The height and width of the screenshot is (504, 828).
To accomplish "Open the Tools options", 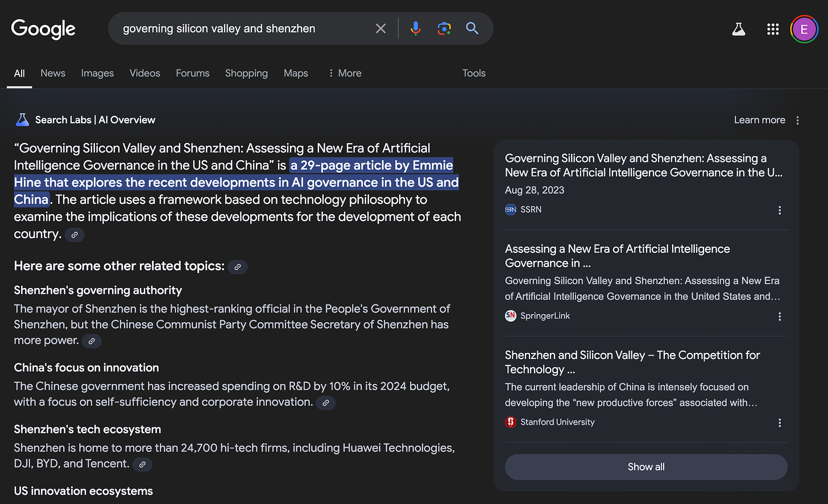I will coord(474,73).
